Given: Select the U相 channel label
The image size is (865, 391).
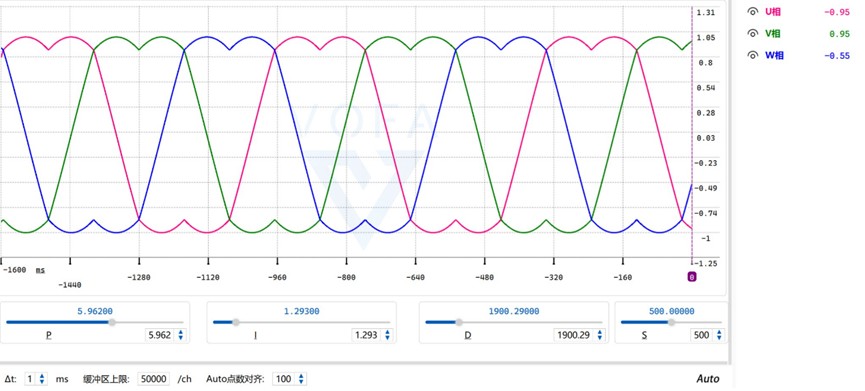Looking at the screenshot, I should (x=773, y=12).
